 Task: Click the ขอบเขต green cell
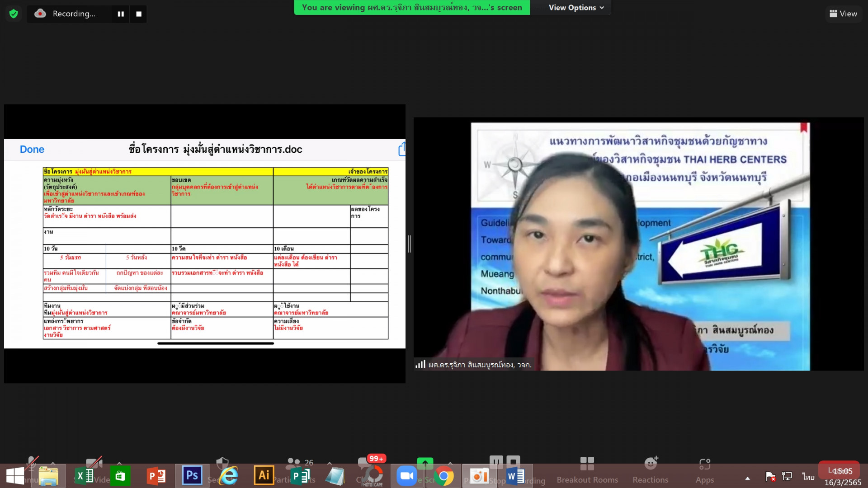click(x=222, y=190)
